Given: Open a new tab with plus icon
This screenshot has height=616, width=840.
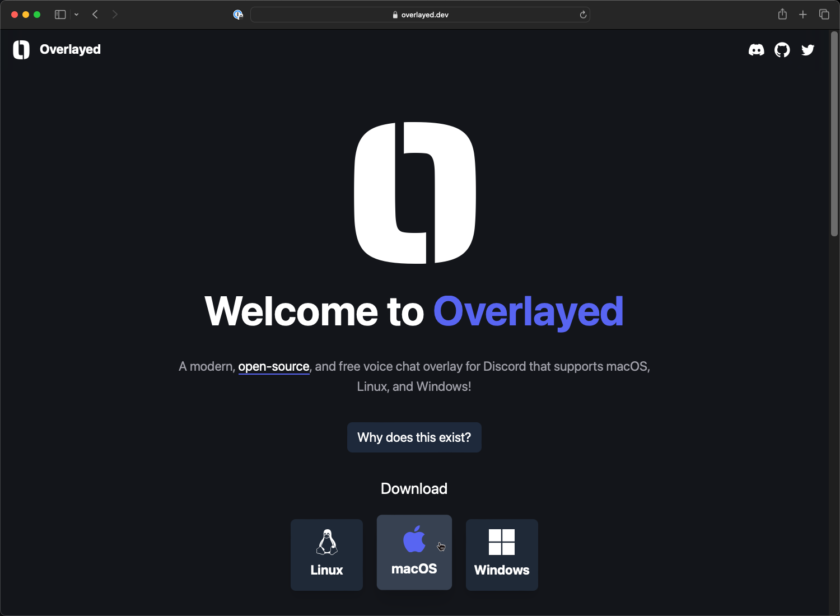Looking at the screenshot, I should click(803, 15).
